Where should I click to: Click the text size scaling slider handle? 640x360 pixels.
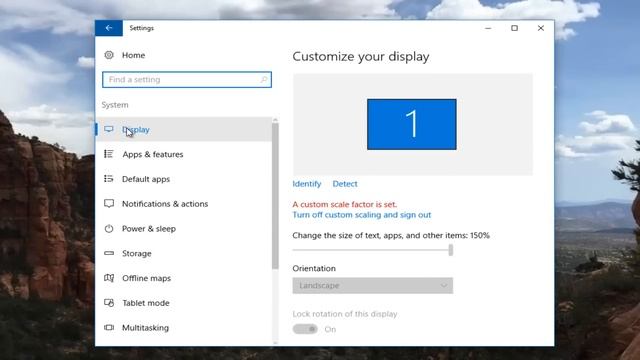[451, 250]
